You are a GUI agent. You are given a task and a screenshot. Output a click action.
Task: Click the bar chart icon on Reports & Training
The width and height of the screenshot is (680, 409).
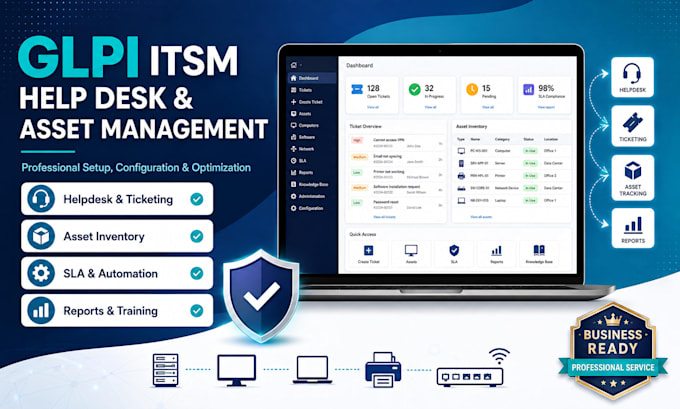pyautogui.click(x=41, y=310)
